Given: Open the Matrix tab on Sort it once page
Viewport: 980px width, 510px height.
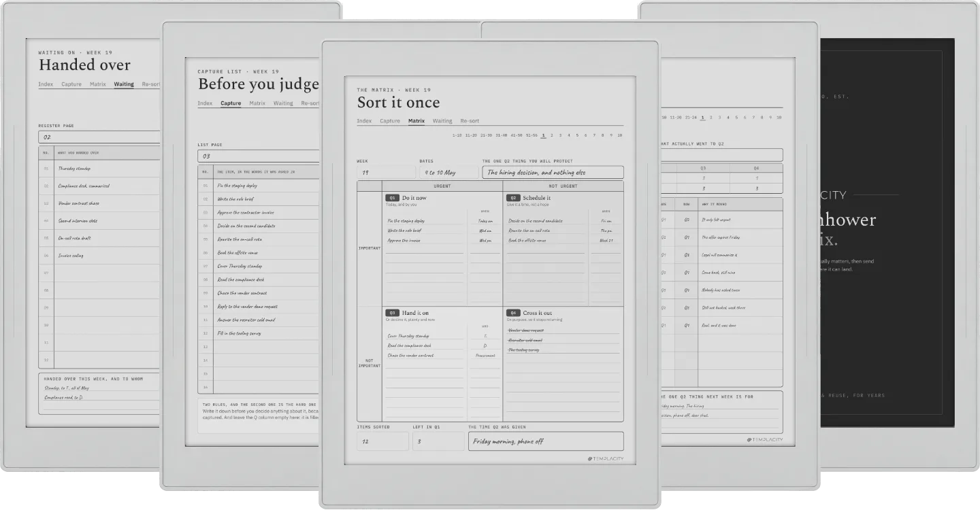Looking at the screenshot, I should point(416,121).
